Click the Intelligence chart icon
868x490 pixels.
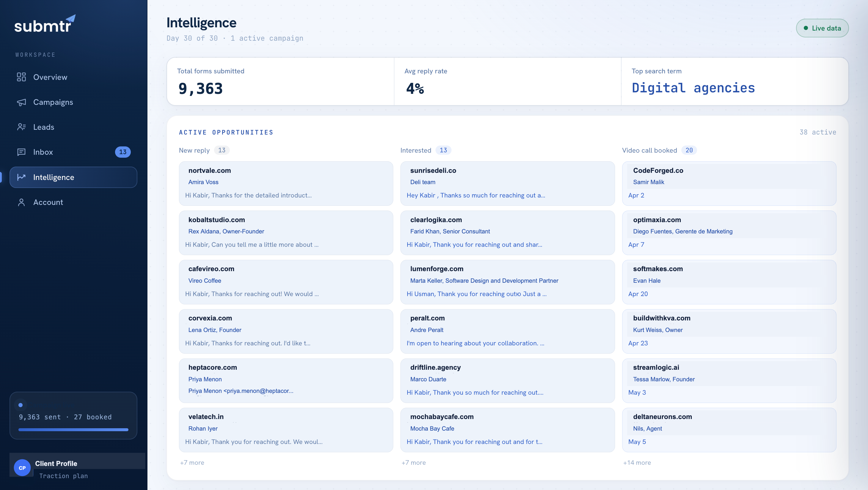point(21,177)
